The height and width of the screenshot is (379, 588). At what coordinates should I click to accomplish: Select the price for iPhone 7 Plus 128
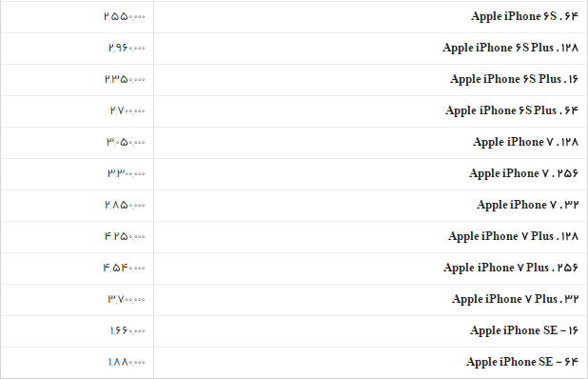click(125, 237)
